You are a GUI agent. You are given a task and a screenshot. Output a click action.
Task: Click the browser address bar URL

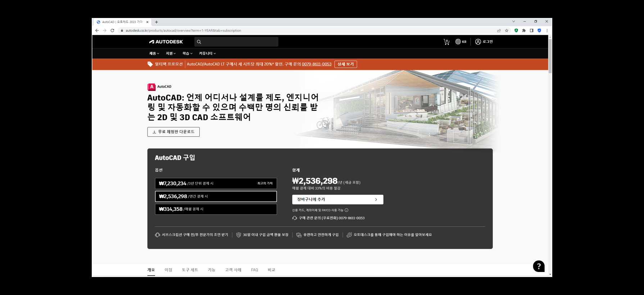183,31
